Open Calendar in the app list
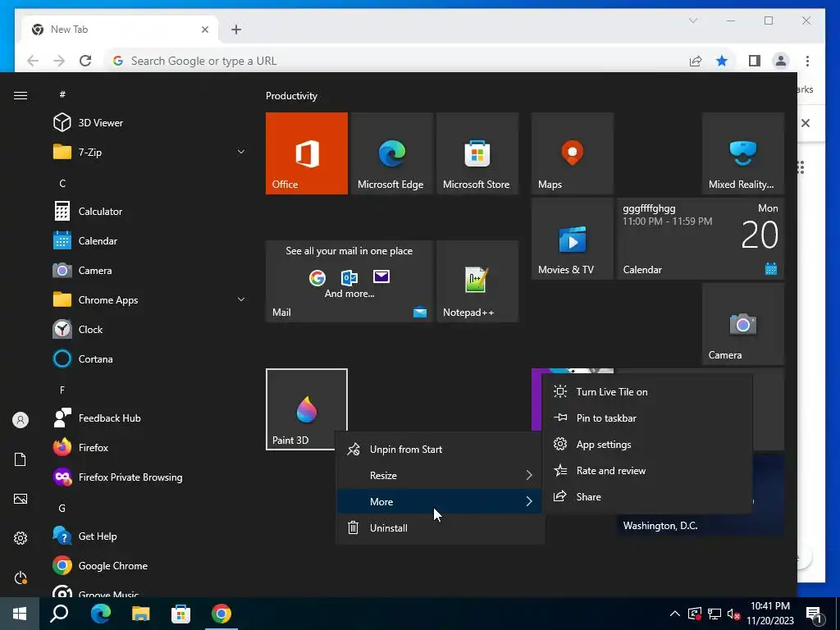The image size is (840, 630). tap(149, 241)
